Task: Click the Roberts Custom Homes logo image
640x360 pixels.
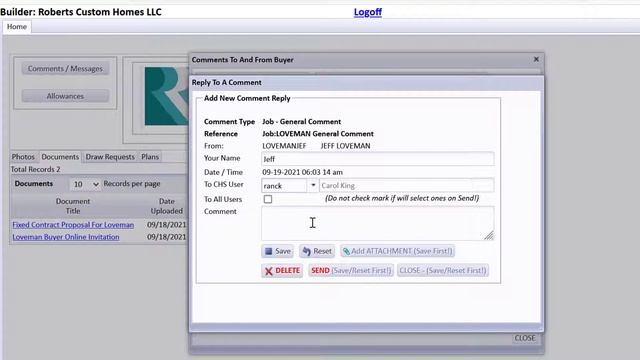Action: (167, 96)
